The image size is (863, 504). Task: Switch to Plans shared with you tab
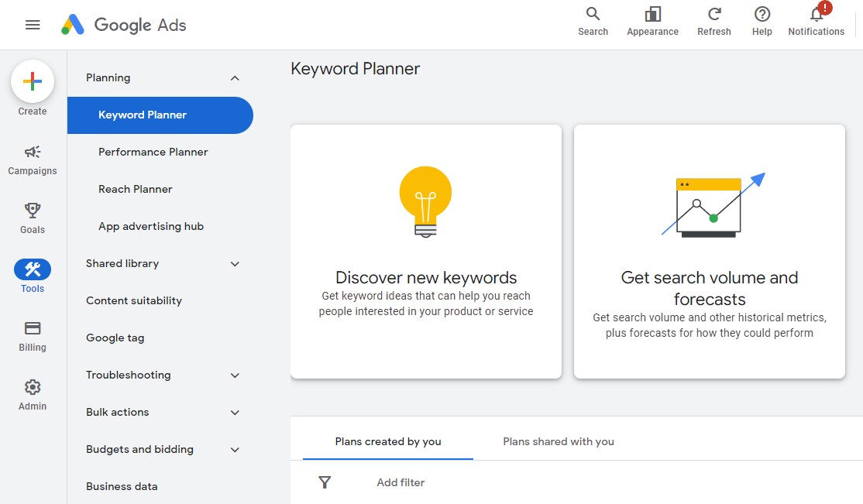click(x=559, y=441)
